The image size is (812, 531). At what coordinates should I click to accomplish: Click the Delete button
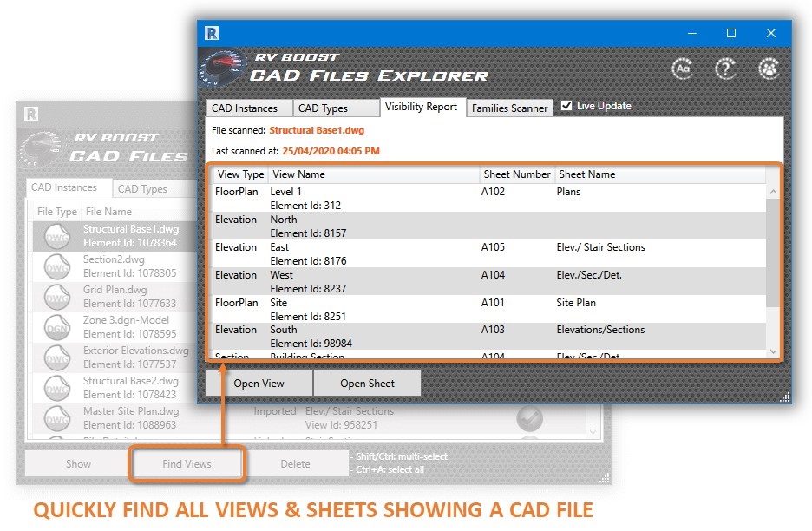[x=295, y=463]
